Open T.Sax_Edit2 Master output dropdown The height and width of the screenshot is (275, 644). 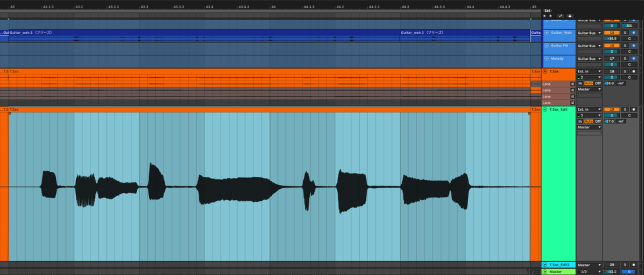click(590, 265)
